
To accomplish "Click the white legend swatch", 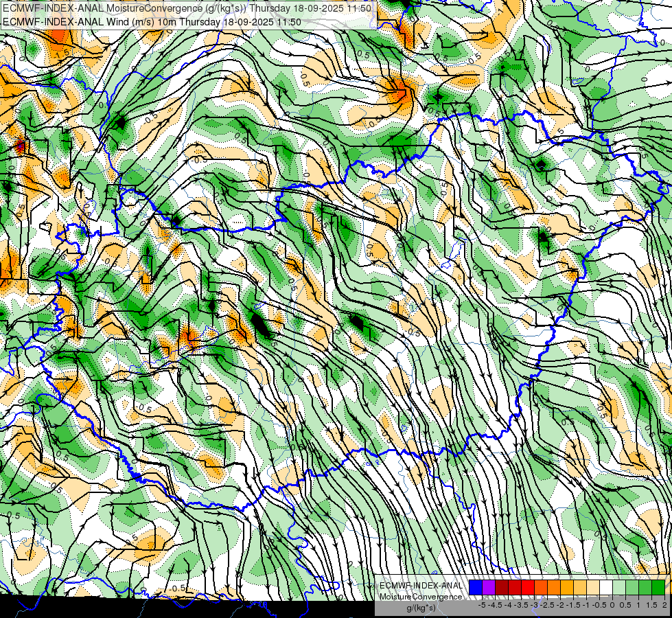I will (x=606, y=587).
